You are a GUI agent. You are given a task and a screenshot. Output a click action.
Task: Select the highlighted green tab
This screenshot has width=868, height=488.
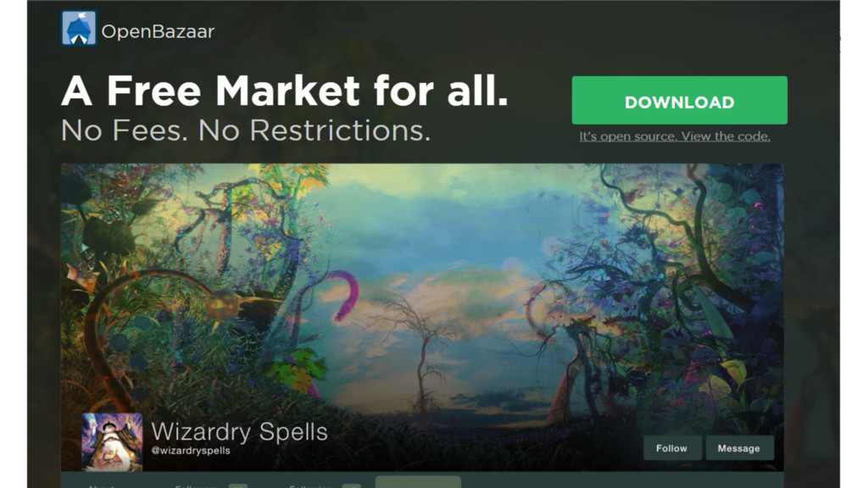[x=418, y=482]
